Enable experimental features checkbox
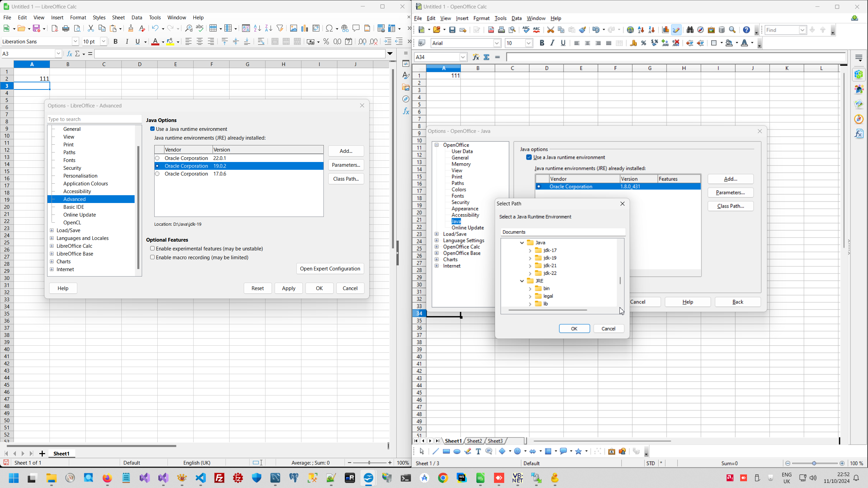 153,248
